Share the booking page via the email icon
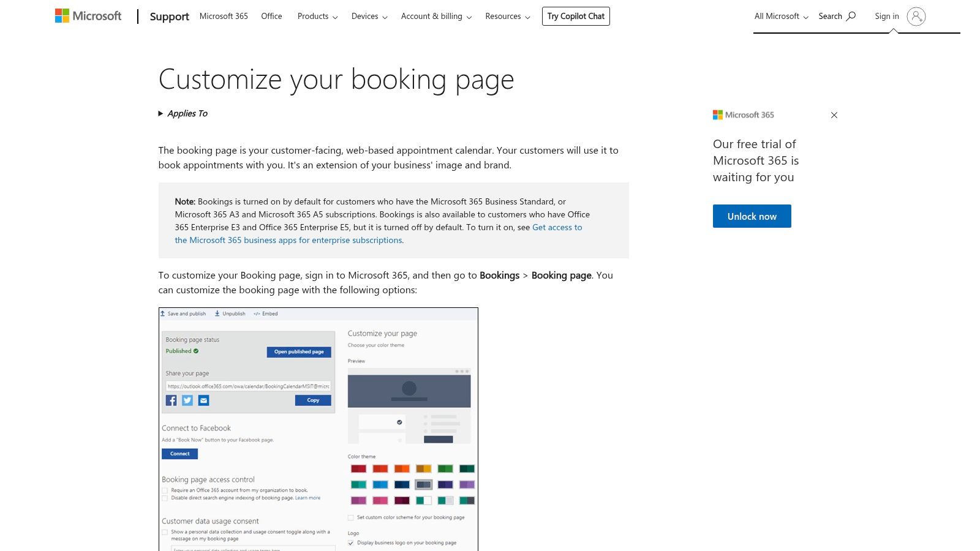The image size is (980, 551). (x=203, y=400)
